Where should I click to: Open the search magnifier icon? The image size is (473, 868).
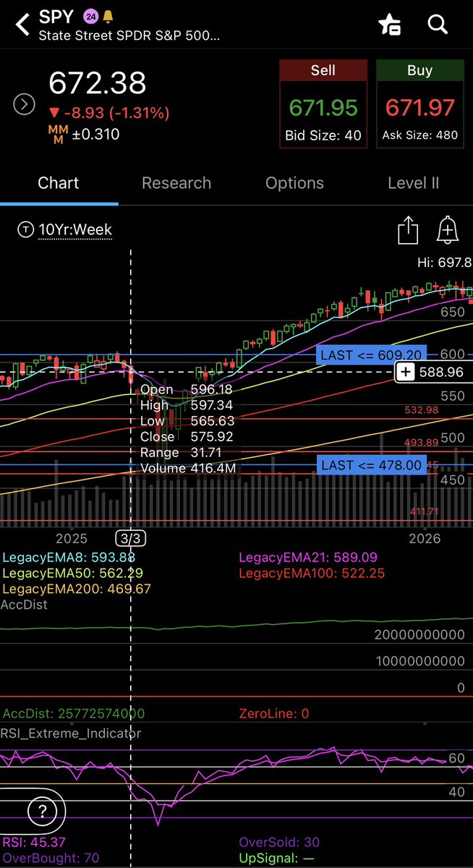[x=438, y=24]
